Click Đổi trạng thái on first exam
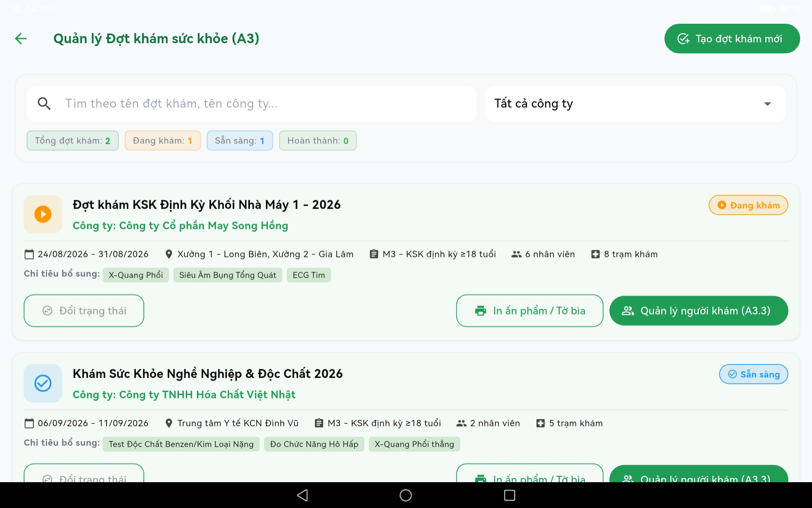 point(84,311)
